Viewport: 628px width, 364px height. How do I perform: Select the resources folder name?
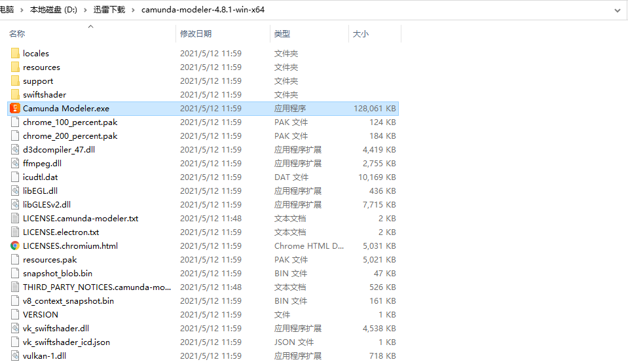(x=42, y=67)
